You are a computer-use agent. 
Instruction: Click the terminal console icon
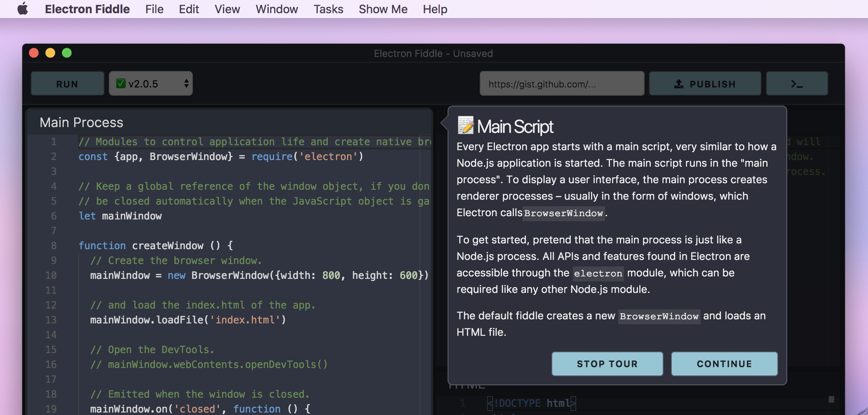797,83
